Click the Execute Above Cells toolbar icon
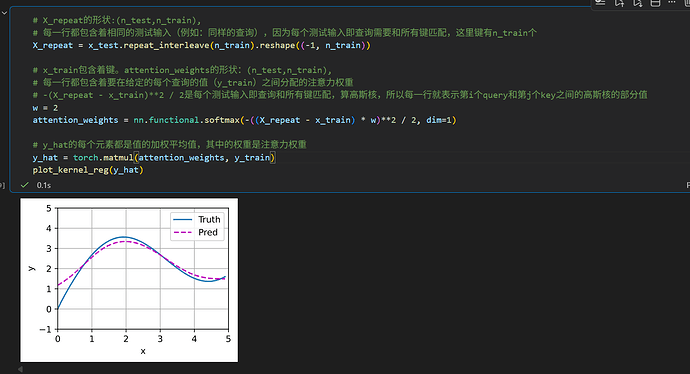The image size is (690, 374). (619, 3)
